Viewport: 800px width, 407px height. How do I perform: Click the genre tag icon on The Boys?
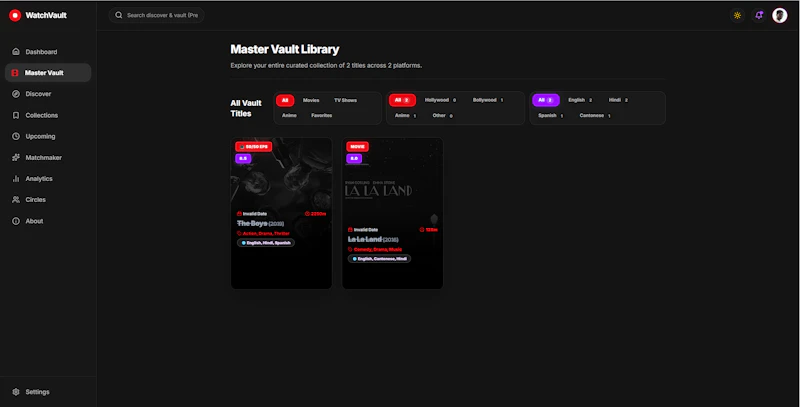239,233
